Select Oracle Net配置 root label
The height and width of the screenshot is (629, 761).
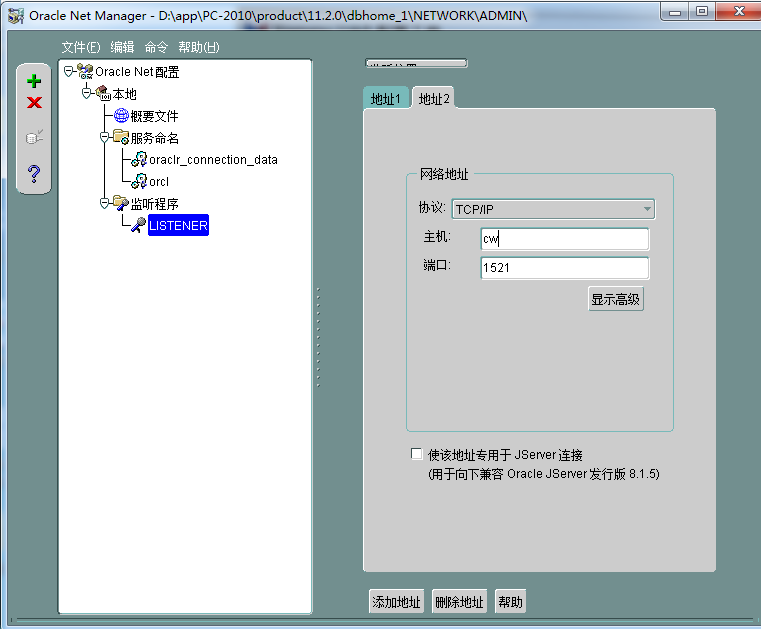(x=137, y=72)
